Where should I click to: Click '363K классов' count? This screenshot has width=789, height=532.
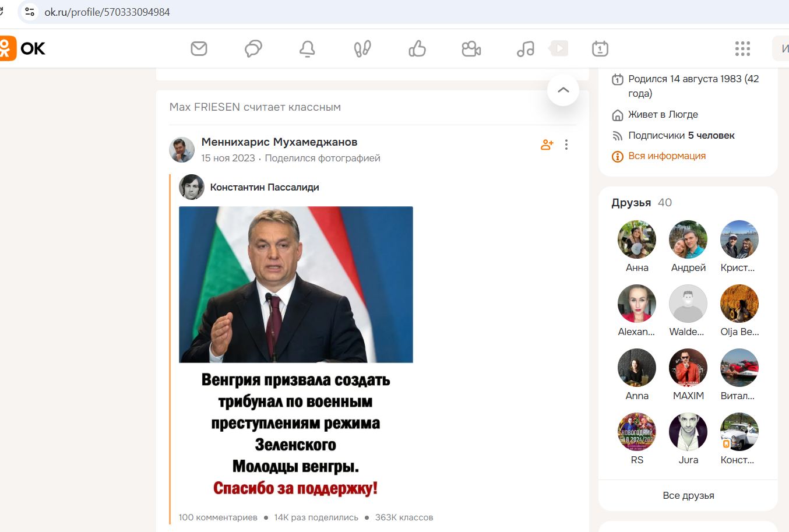[404, 517]
